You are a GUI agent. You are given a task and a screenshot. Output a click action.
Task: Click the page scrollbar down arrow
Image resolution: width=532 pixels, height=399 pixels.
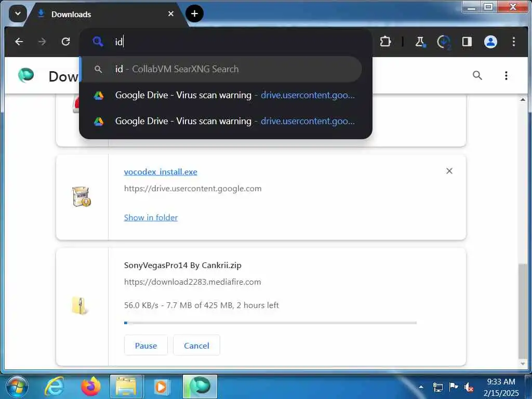coord(523,363)
